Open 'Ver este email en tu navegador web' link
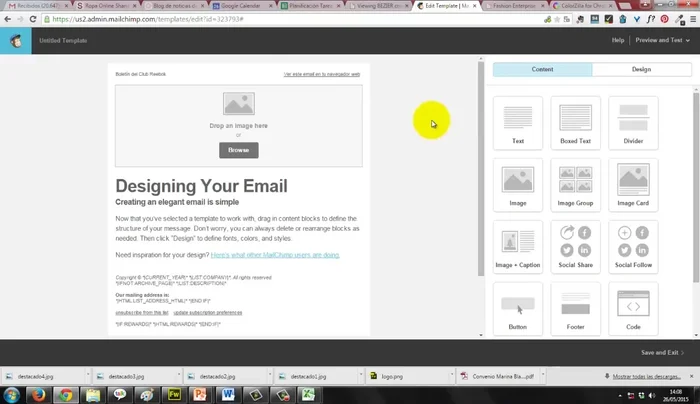 pos(322,74)
